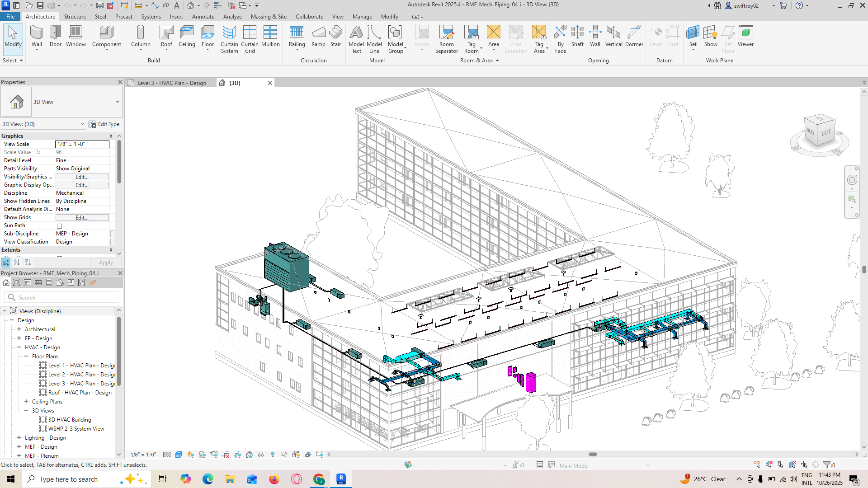This screenshot has height=488, width=868.
Task: Toggle the View Classification property checkbox
Action: [x=113, y=242]
